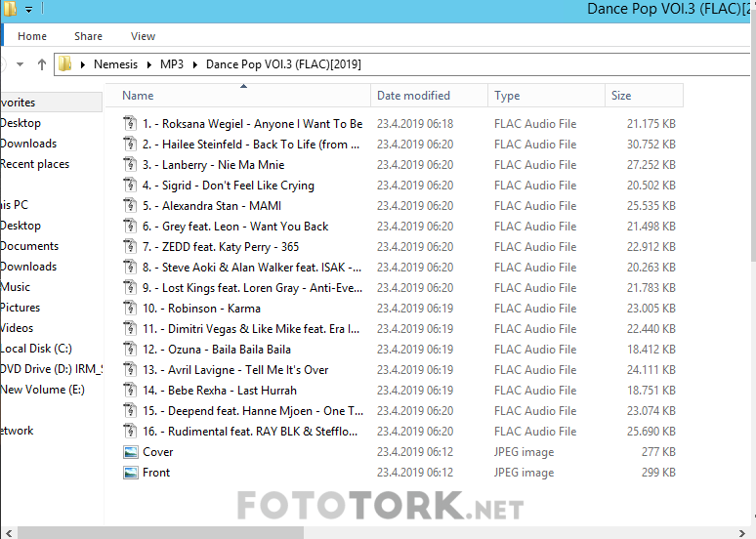Click file icon of Robinson - Karma
Screen dimensions: 756x539
coord(130,308)
